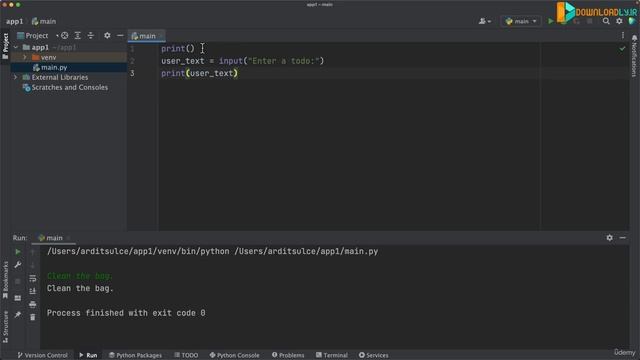Click the interpreter path line in console

tap(212, 251)
